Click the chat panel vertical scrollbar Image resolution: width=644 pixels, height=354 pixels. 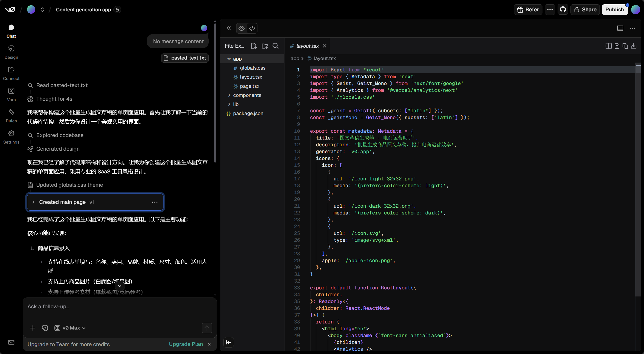click(215, 93)
